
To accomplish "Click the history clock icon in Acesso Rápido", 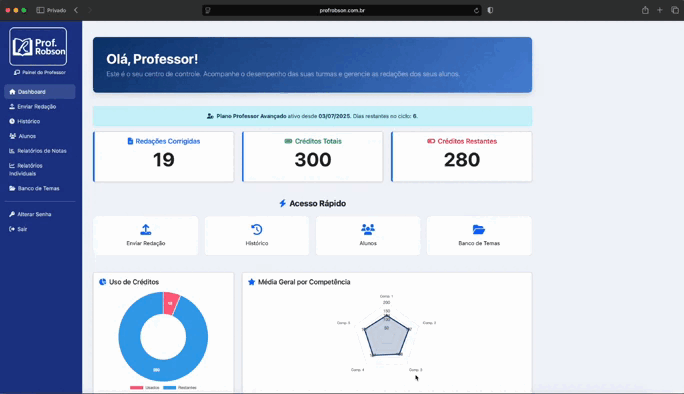I will coord(256,230).
